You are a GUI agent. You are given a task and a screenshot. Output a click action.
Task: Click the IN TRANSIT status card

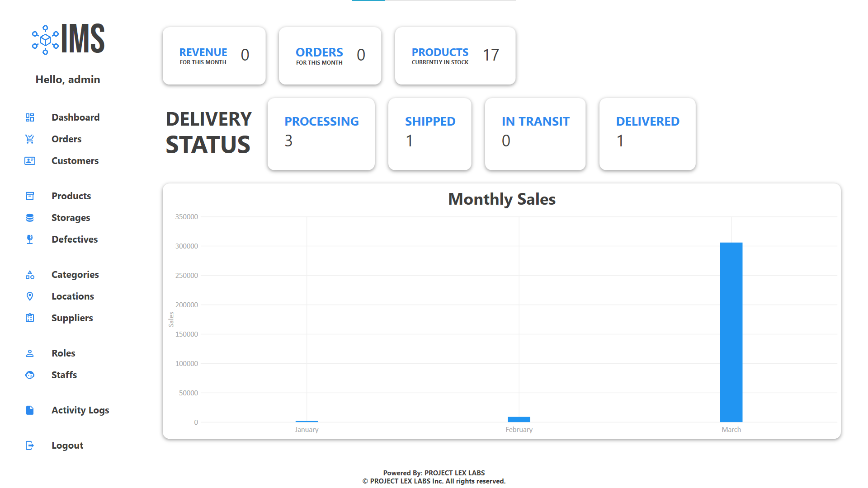[536, 133]
